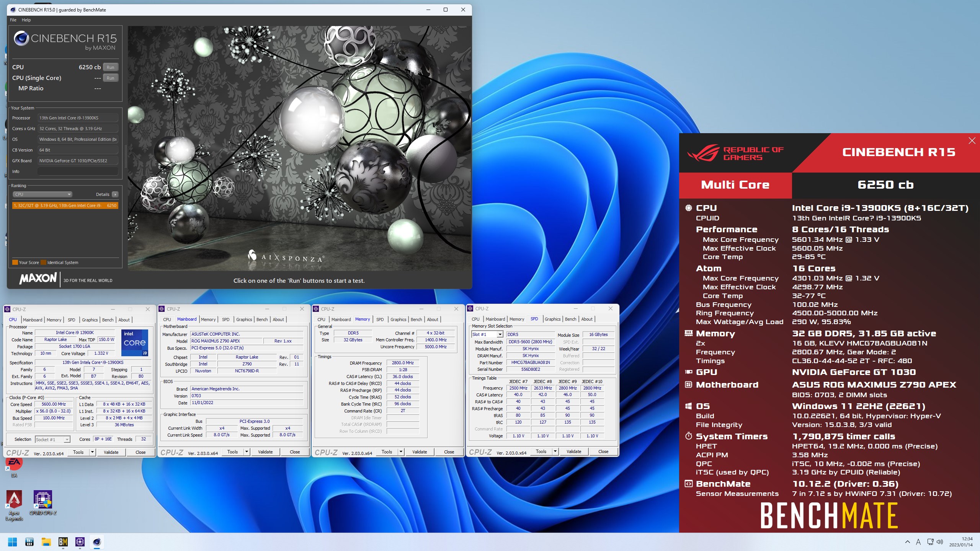The width and height of the screenshot is (980, 551).
Task: Open the BenchMate taskbar icon
Action: pyautogui.click(x=63, y=542)
